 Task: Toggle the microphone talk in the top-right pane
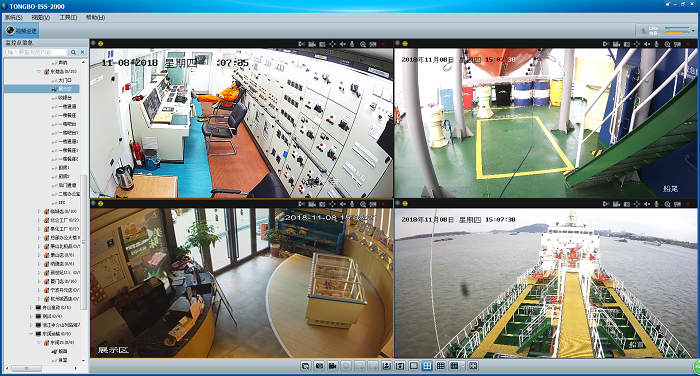click(657, 44)
